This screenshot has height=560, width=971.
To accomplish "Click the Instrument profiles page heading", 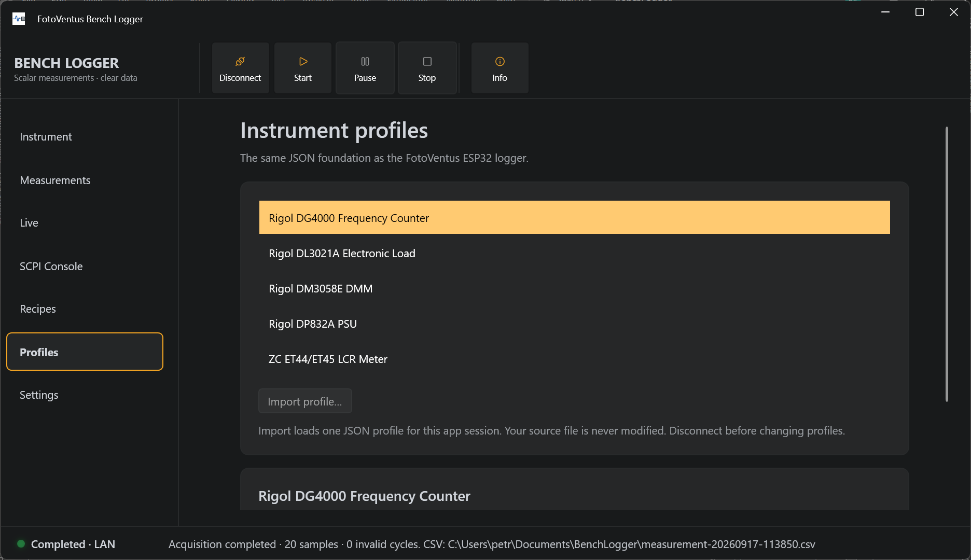I will tap(334, 130).
